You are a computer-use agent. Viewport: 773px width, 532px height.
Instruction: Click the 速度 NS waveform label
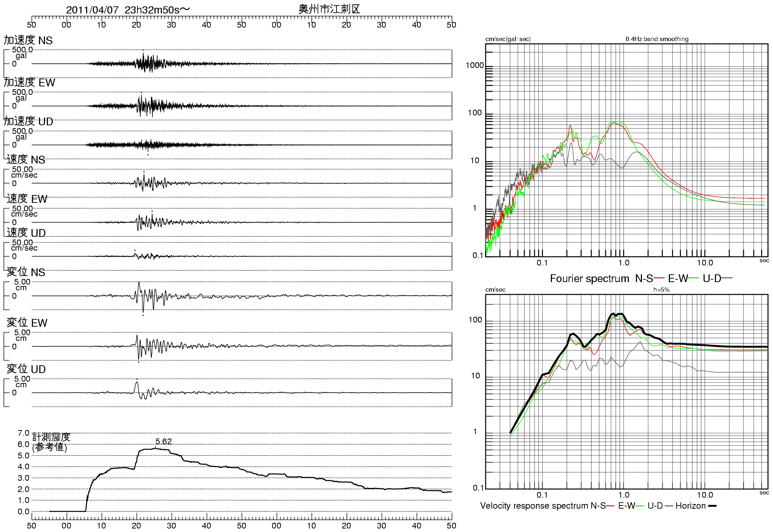pyautogui.click(x=26, y=160)
